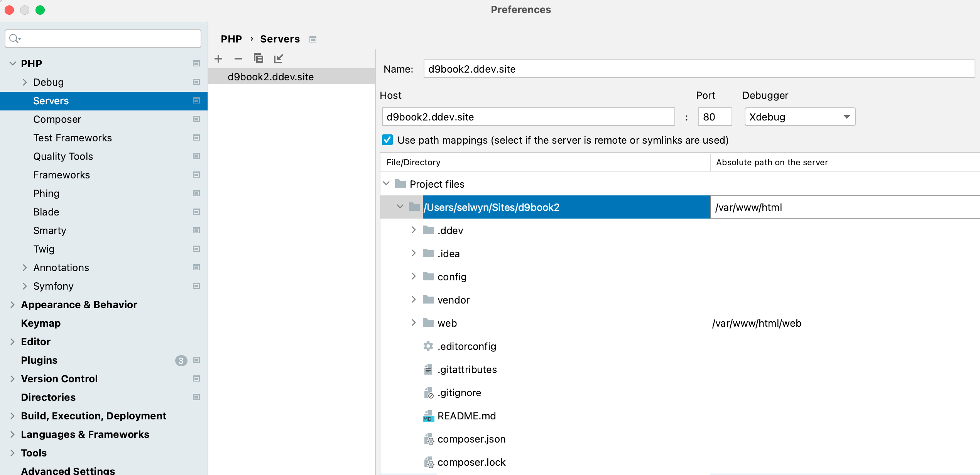Click the Absolute path on the server header

845,162
